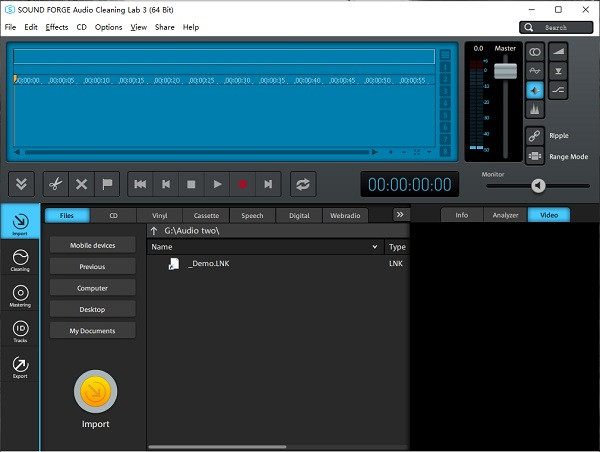Click the large yellow Import button

click(x=95, y=391)
